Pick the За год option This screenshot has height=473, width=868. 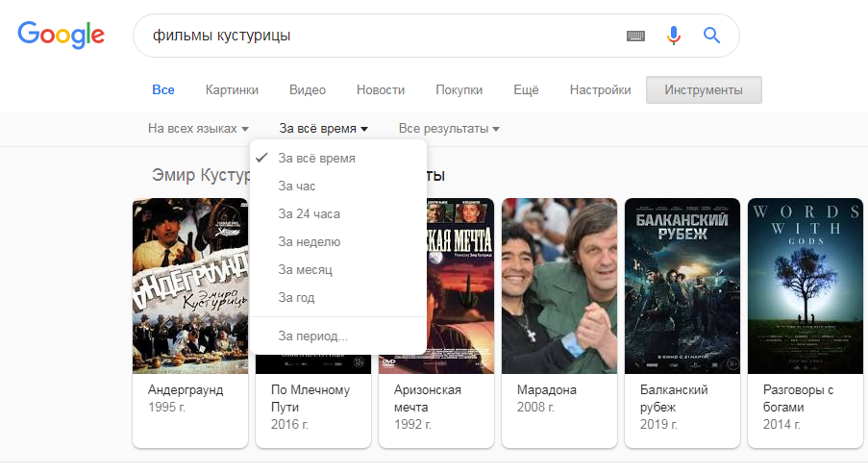[296, 298]
